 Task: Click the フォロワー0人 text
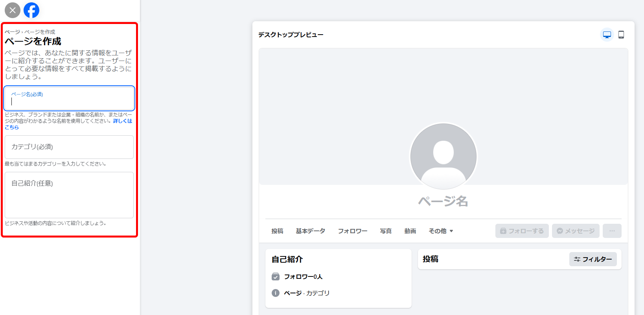[303, 276]
